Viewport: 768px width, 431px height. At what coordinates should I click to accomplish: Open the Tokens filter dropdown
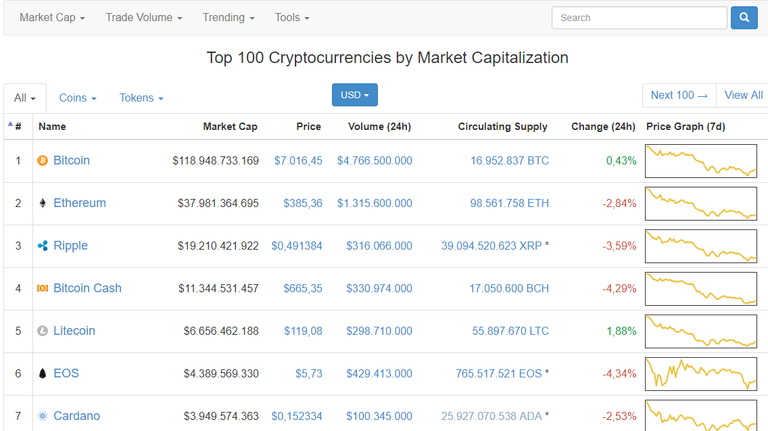click(141, 98)
